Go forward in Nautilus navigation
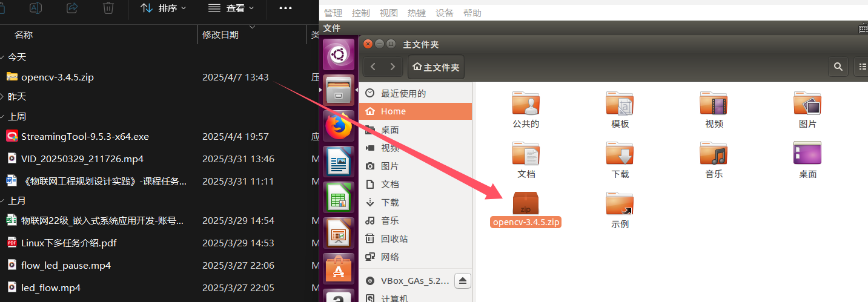Screen dimensions: 868x302 click(393, 67)
